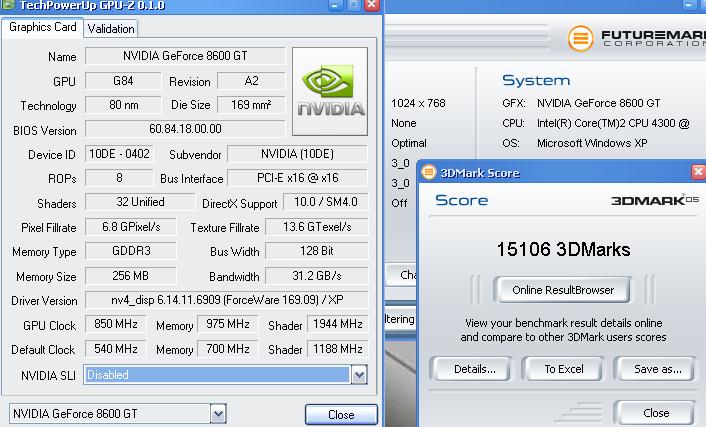The height and width of the screenshot is (427, 706).
Task: Click the Default Clock value 540 MHz
Action: coord(116,349)
